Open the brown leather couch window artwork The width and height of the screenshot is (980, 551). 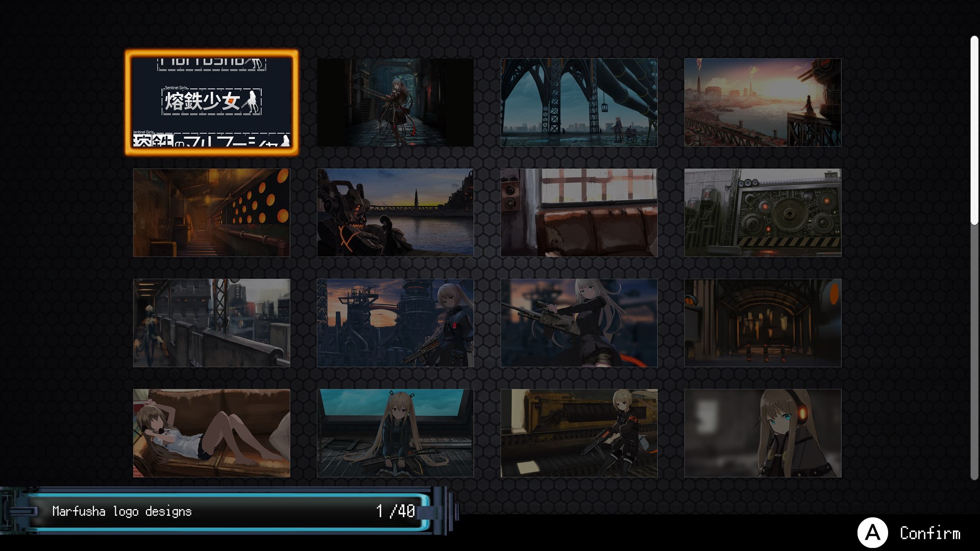[579, 212]
